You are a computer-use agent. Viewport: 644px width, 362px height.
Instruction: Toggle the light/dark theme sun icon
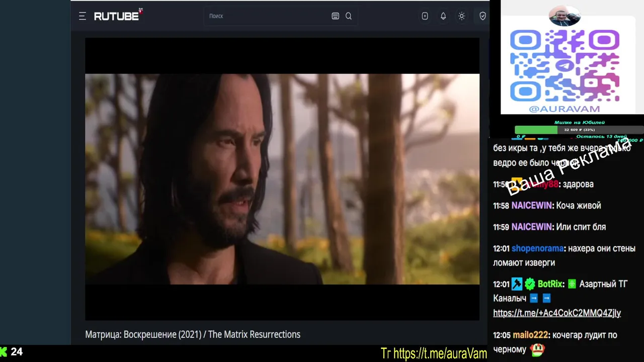[x=461, y=16]
